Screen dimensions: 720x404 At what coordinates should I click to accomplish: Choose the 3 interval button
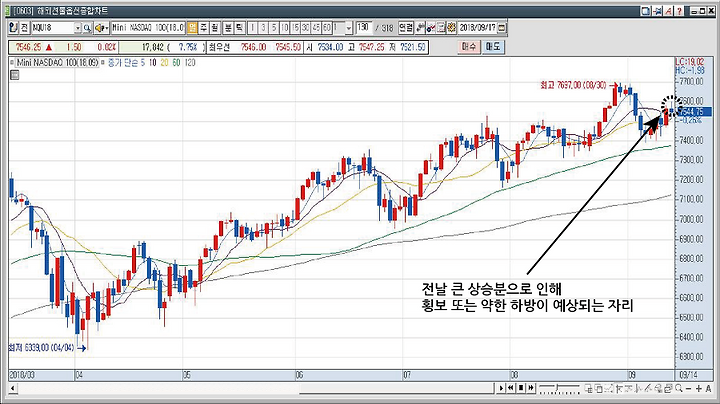pos(263,28)
